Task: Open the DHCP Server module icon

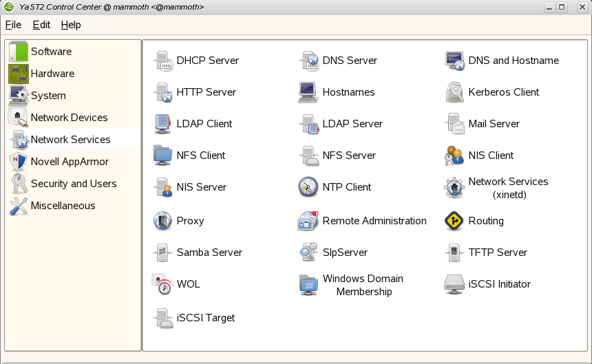Action: [x=163, y=61]
